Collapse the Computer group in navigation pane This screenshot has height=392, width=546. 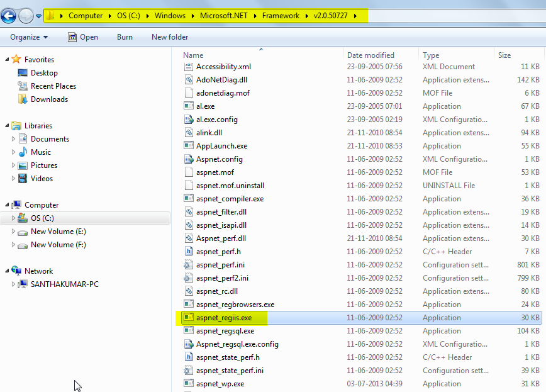(x=7, y=205)
